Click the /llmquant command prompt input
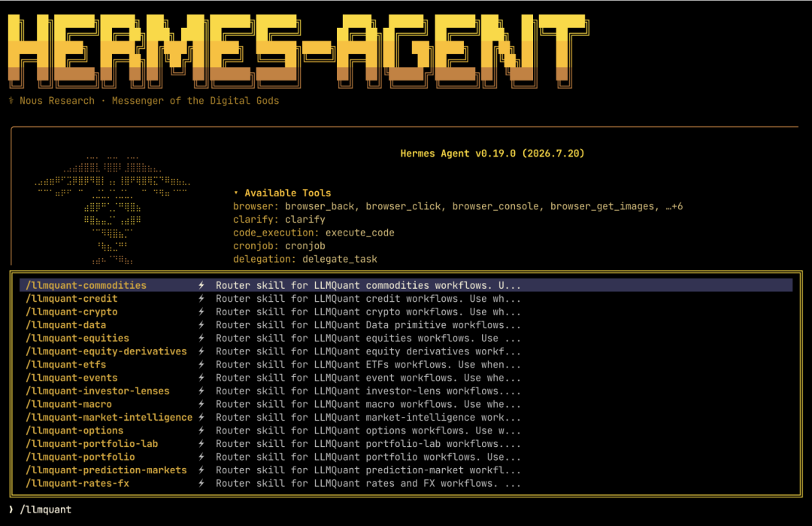This screenshot has width=812, height=526. click(x=46, y=510)
